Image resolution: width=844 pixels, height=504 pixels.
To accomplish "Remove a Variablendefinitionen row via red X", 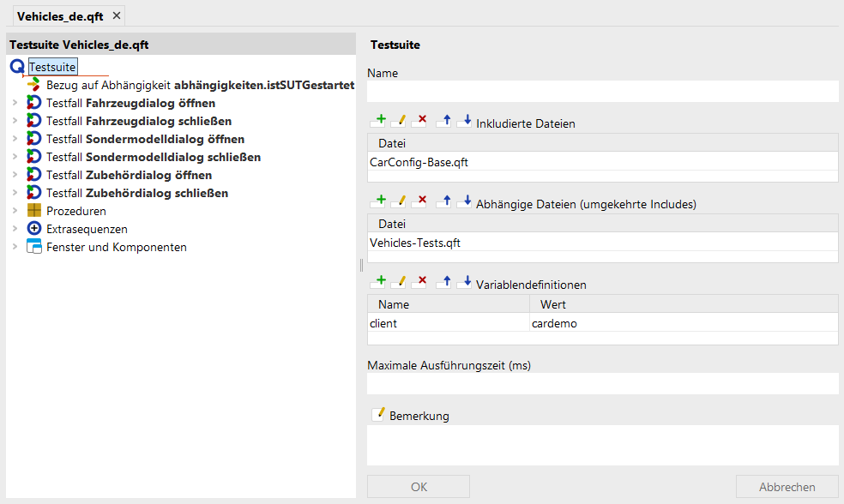I will click(419, 282).
